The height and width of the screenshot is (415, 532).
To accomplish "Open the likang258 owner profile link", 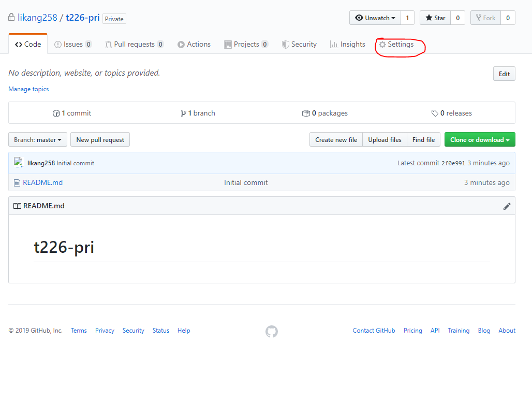I will pos(37,17).
